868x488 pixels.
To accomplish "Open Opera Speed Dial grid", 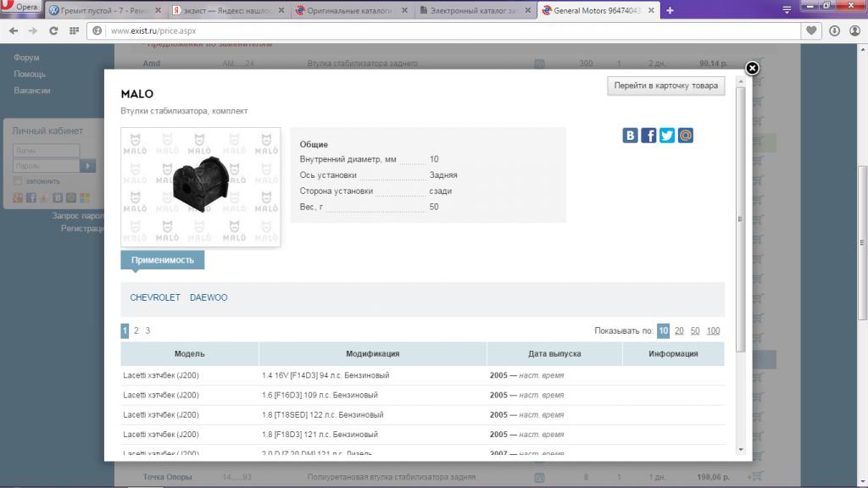I will (74, 31).
